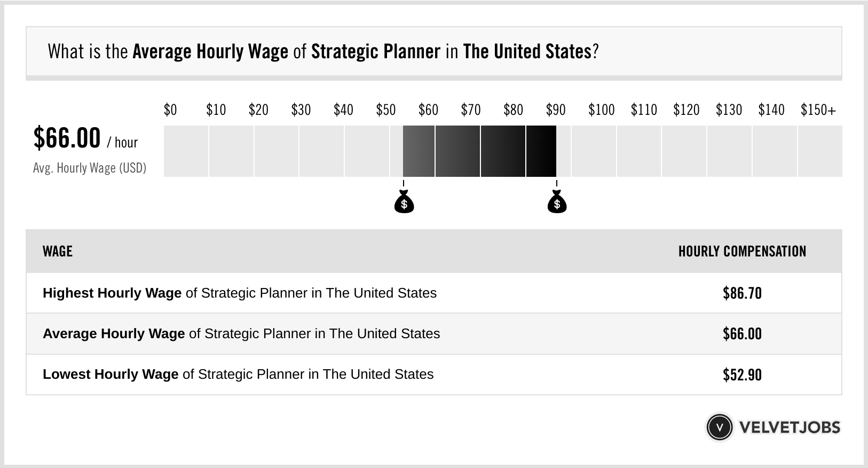Click the Avg. Hourly Wage (USD) caption
This screenshot has width=868, height=468.
click(x=90, y=168)
